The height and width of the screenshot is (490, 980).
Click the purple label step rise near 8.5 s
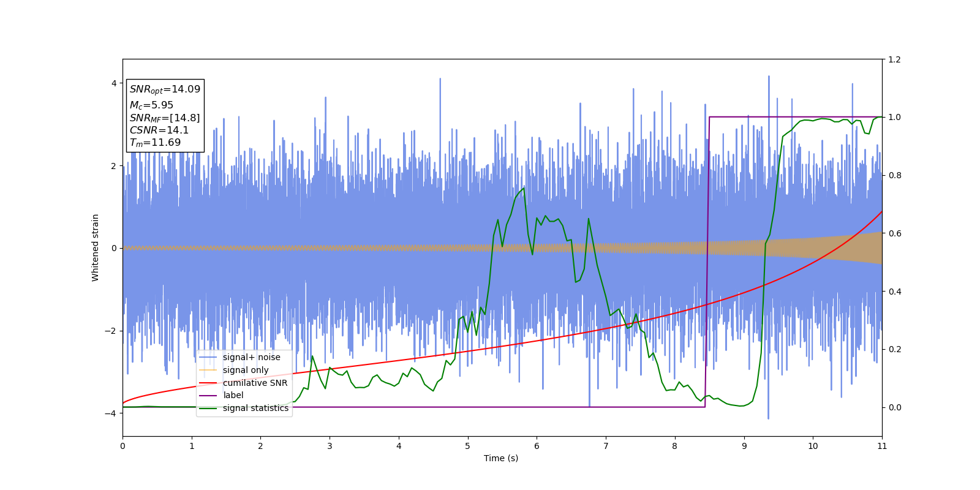(707, 262)
